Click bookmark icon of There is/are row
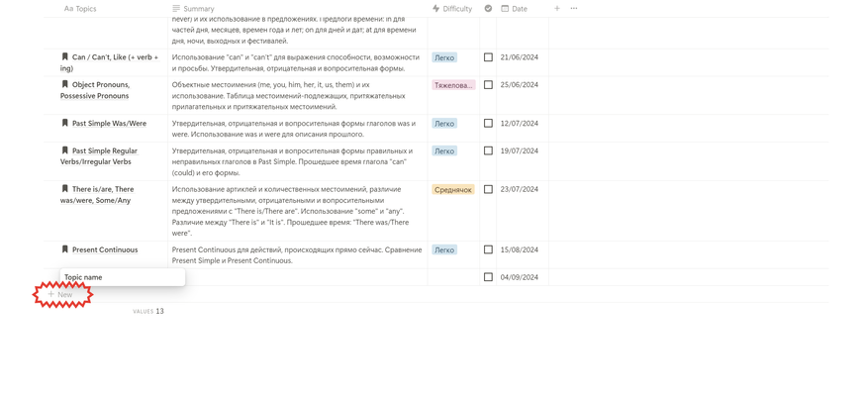868x395 pixels. click(x=64, y=189)
